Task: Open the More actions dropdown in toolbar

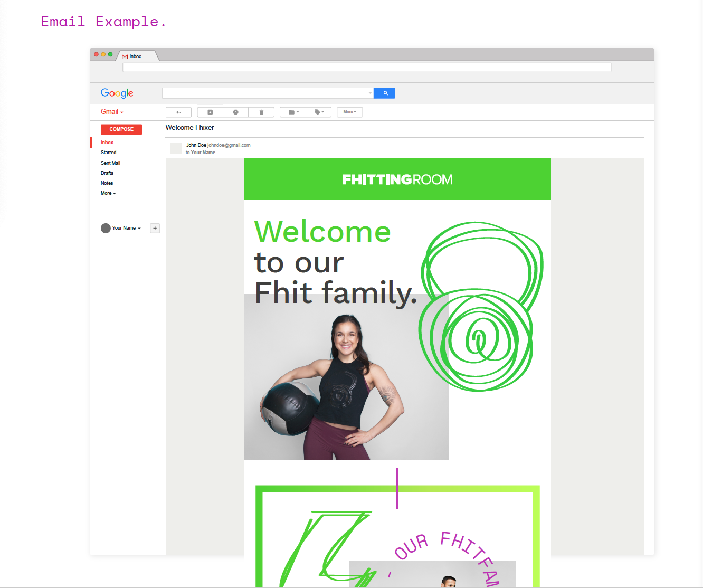Action: (350, 112)
